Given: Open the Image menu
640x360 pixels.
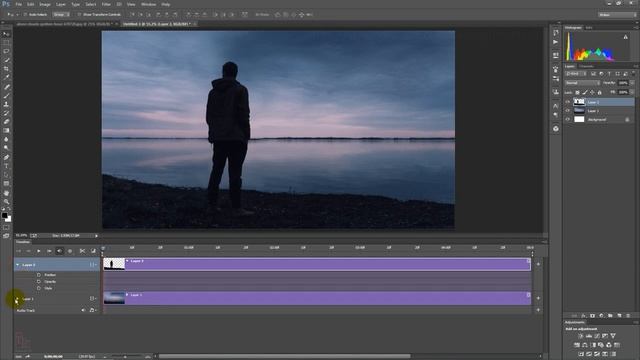Looking at the screenshot, I should [45, 4].
